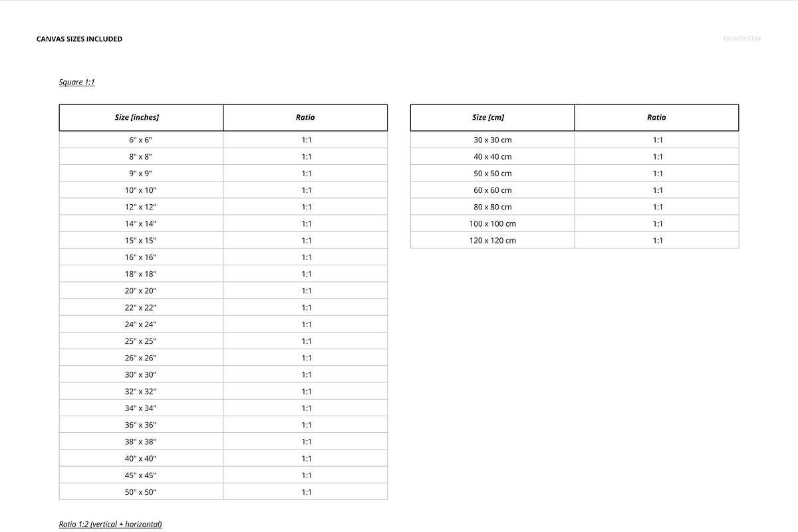Select the 6" x 6" size cell
The height and width of the screenshot is (532, 798).
pyautogui.click(x=140, y=140)
